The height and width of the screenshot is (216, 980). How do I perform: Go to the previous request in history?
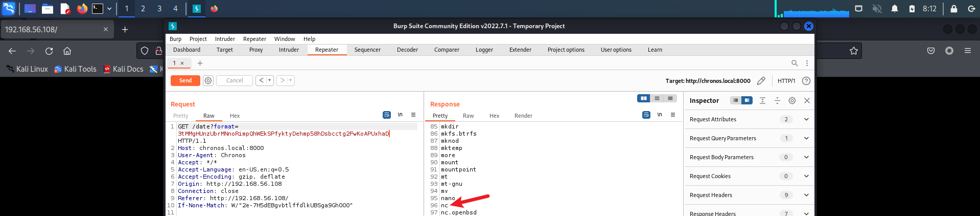point(261,80)
